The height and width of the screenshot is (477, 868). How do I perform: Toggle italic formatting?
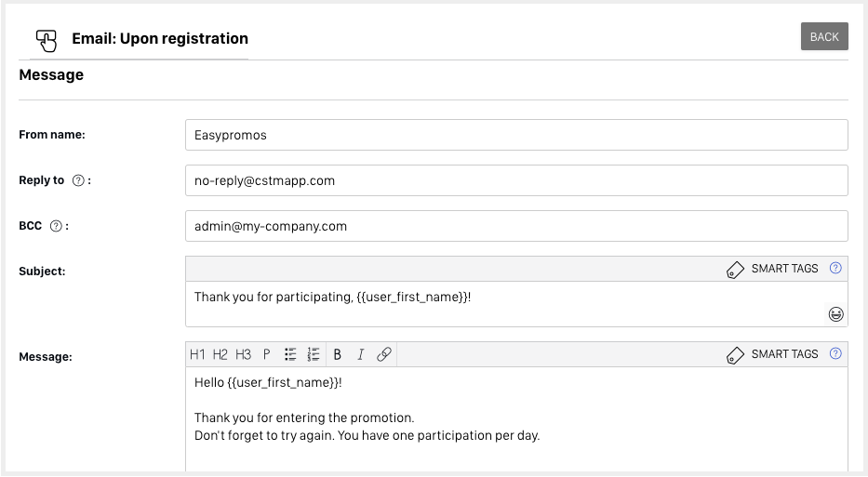(360, 354)
